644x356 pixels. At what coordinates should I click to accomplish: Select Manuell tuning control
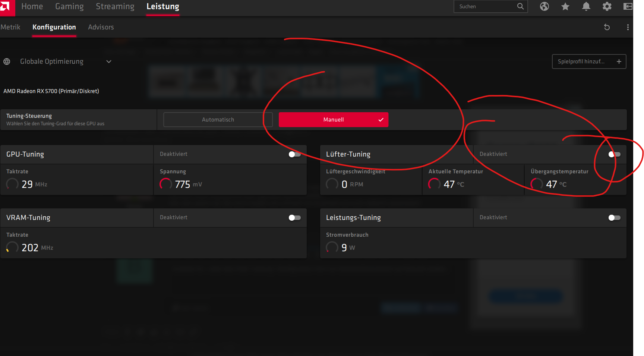(334, 120)
